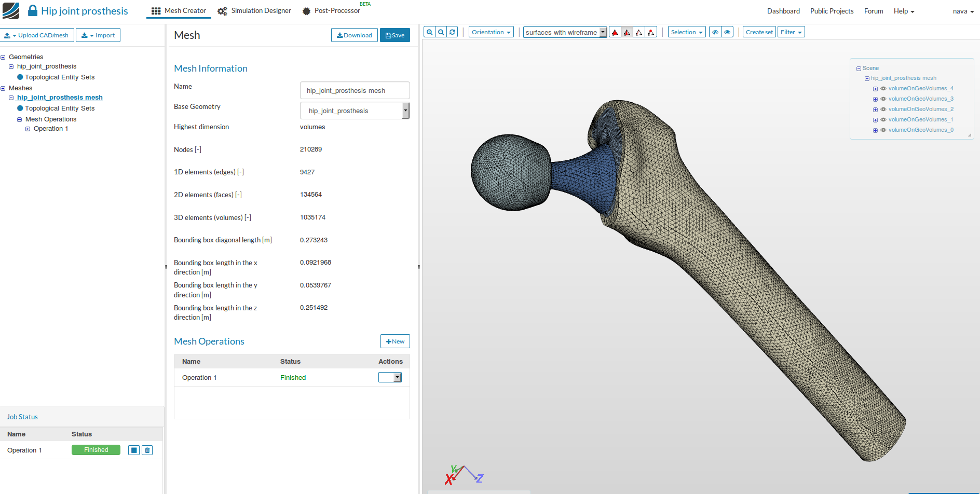Click the fourth tetrahedron pick-mode icon
The image size is (980, 494).
click(x=651, y=32)
